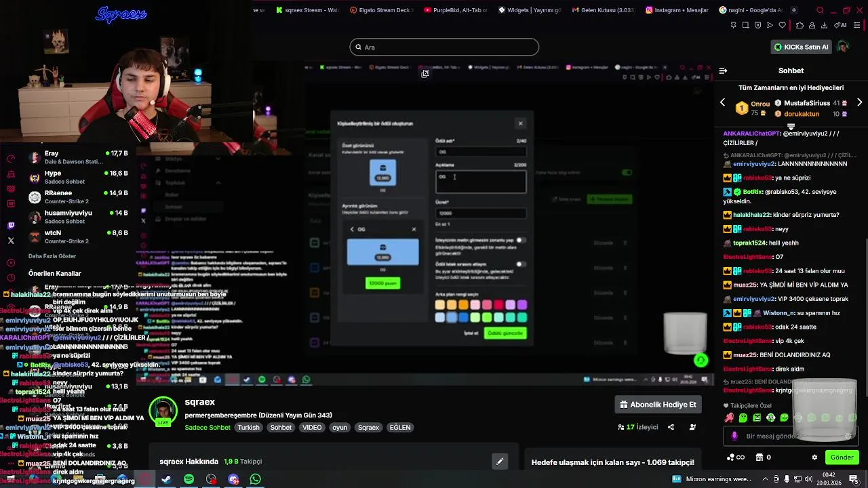Open the browser downloads icon
The image size is (868, 488).
pos(824,25)
